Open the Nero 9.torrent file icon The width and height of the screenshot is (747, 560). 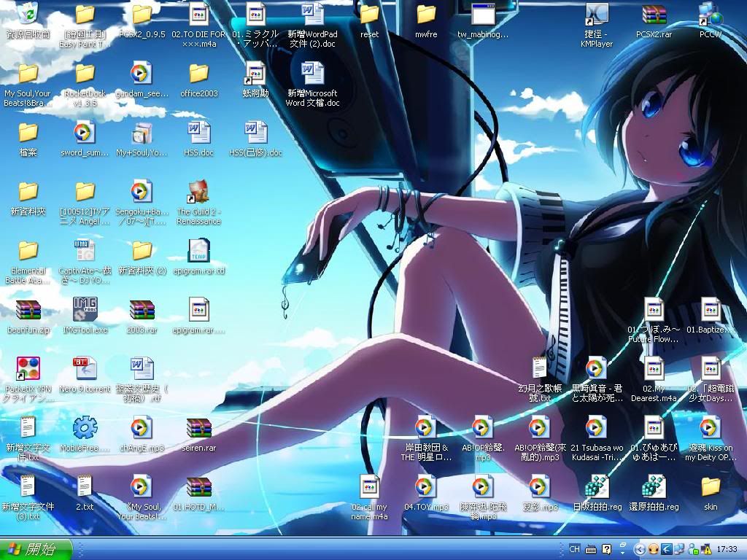(85, 369)
